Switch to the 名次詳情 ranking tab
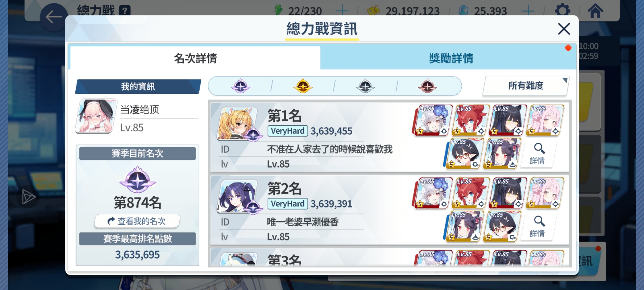Image resolution: width=644 pixels, height=290 pixels. pyautogui.click(x=195, y=58)
